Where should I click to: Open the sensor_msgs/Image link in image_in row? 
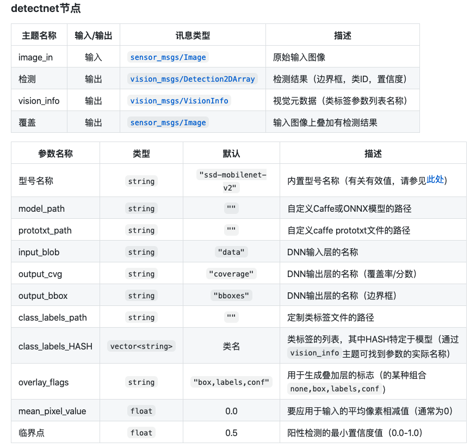168,57
